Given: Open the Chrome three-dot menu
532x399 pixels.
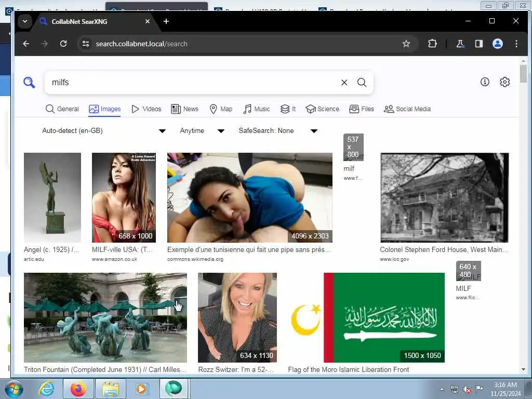Looking at the screenshot, I should 516,44.
